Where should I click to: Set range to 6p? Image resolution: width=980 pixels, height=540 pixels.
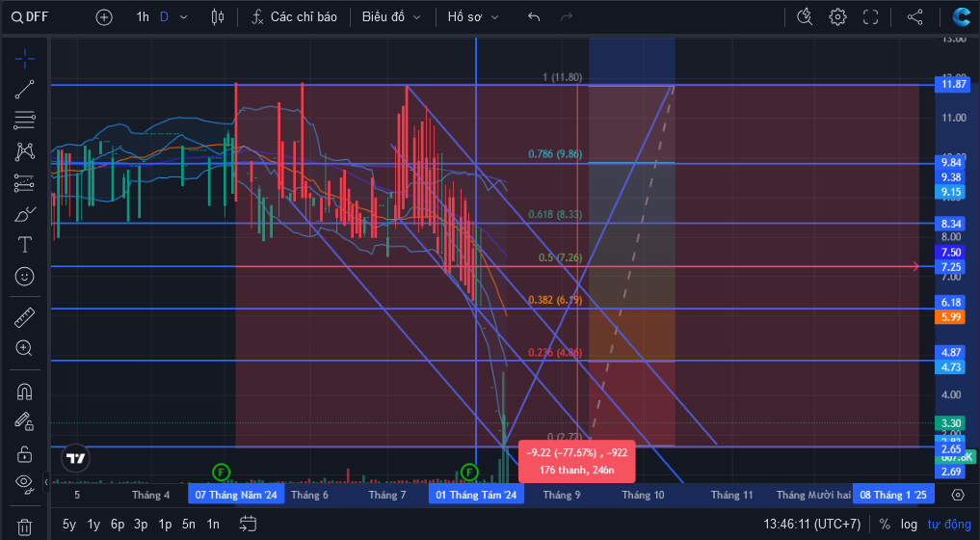point(117,525)
